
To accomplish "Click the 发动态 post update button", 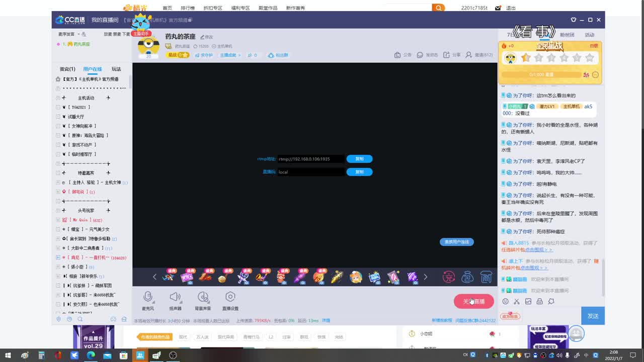I will point(428,55).
